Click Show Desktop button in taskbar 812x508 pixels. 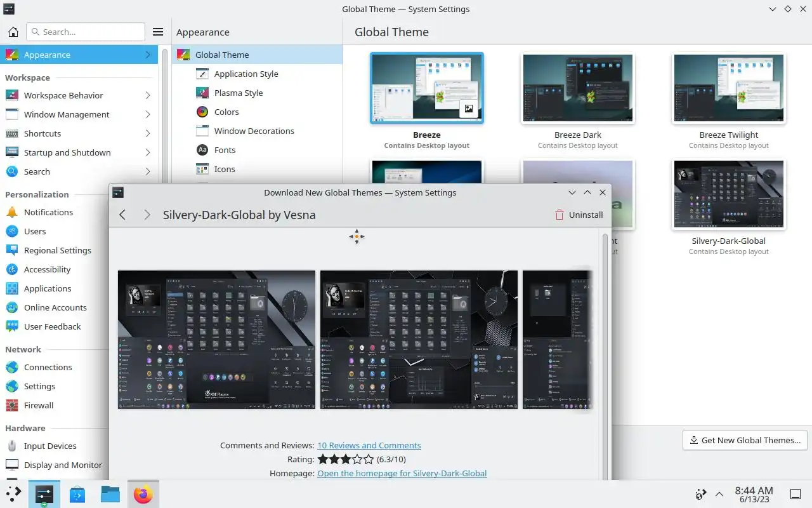click(x=796, y=493)
